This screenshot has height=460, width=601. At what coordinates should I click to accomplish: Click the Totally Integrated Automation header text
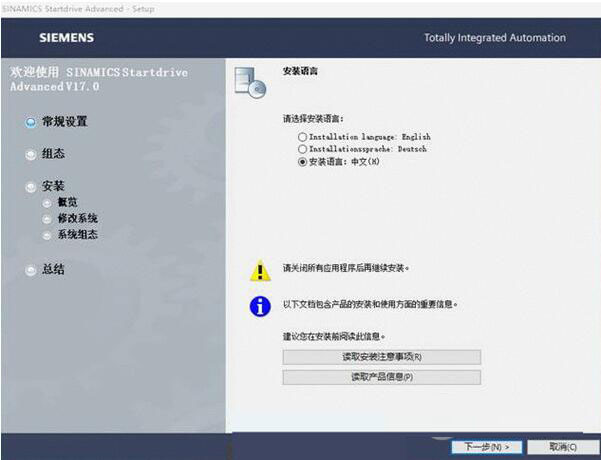pos(495,38)
